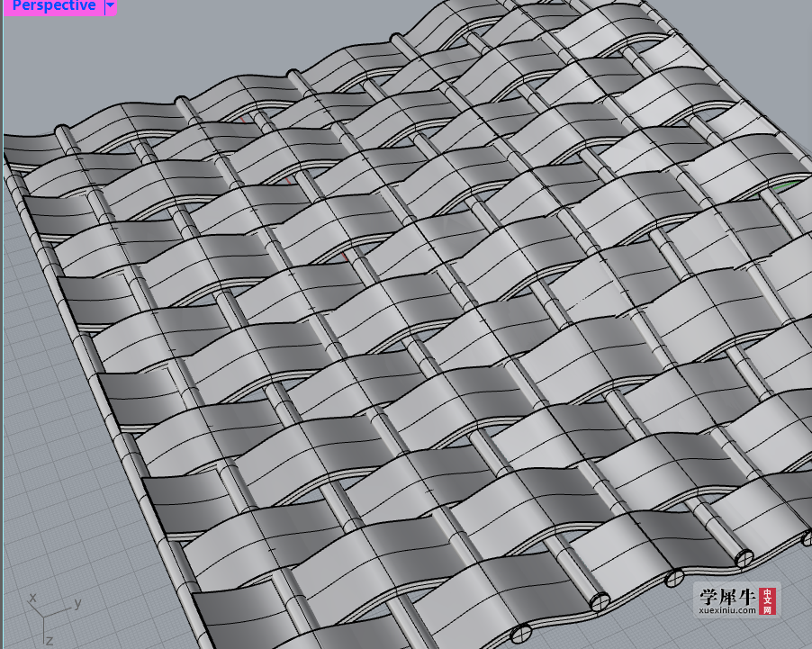Open the Perspective viewport dropdown arrow
812x649 pixels.
(111, 6)
